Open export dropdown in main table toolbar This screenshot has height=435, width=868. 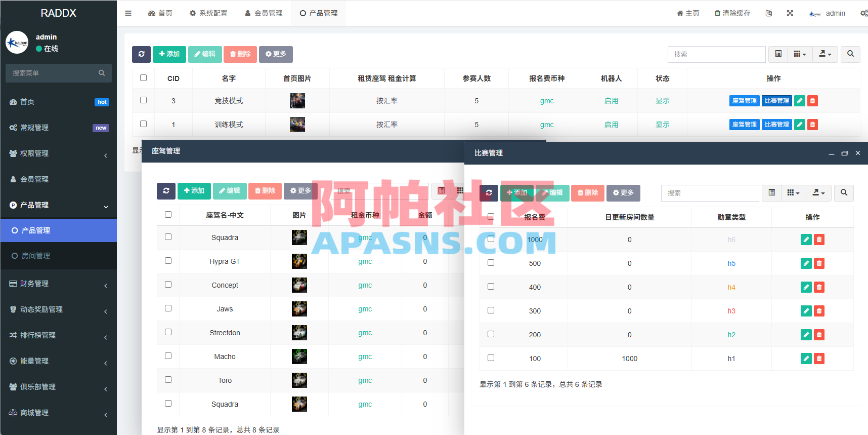(x=825, y=54)
